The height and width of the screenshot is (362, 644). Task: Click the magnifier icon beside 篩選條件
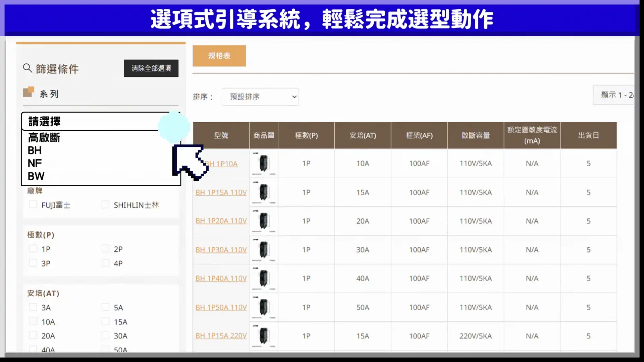click(x=27, y=68)
